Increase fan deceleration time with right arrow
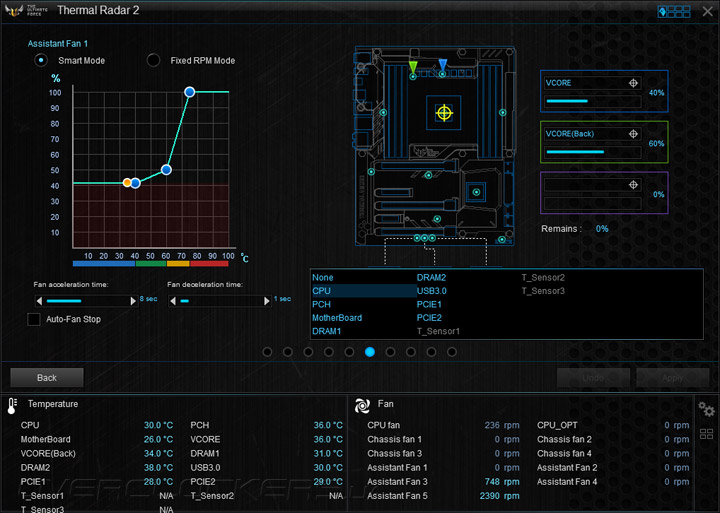The image size is (720, 513). 266,301
